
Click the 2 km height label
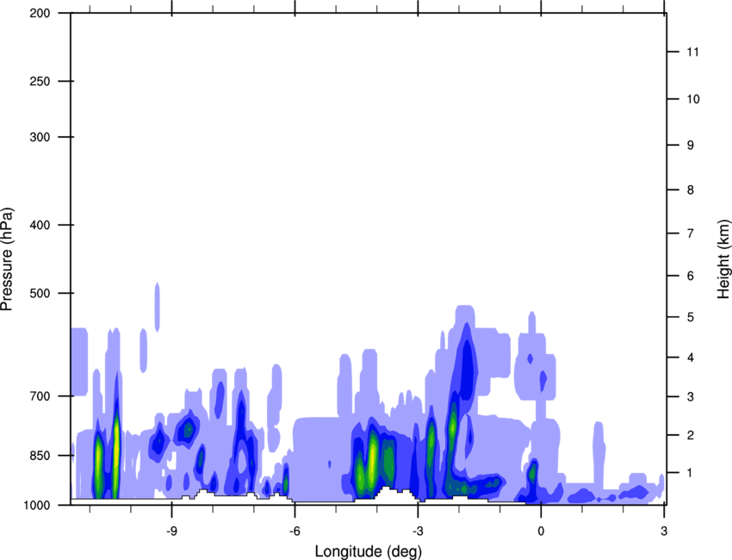690,435
